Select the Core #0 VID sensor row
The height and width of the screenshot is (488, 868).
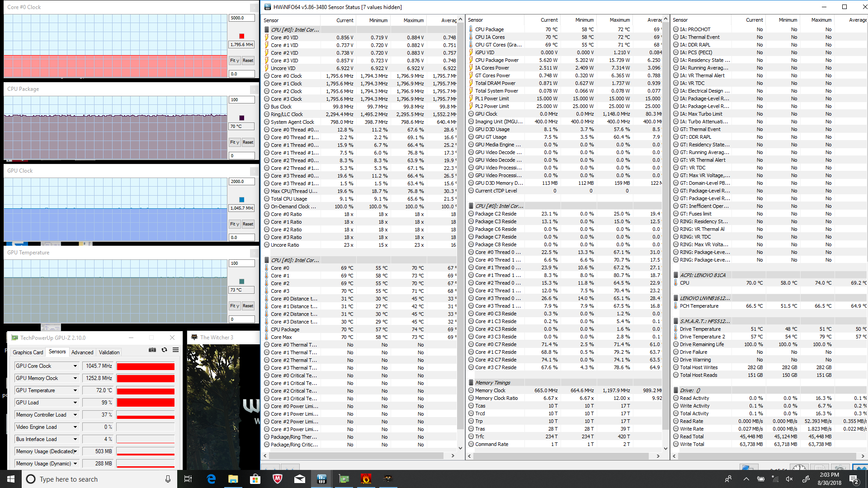pyautogui.click(x=360, y=38)
